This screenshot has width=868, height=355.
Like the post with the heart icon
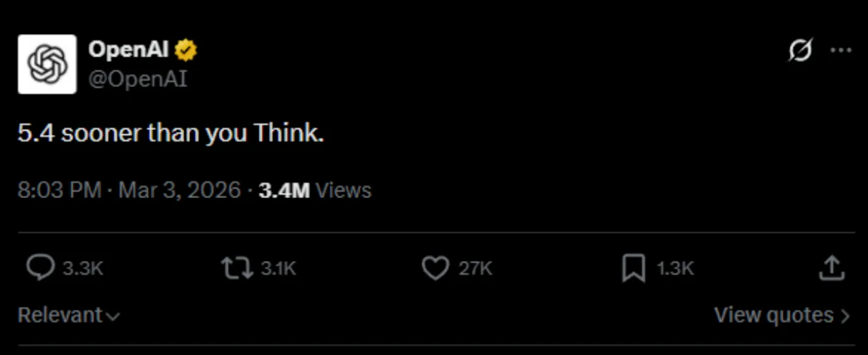pos(435,269)
